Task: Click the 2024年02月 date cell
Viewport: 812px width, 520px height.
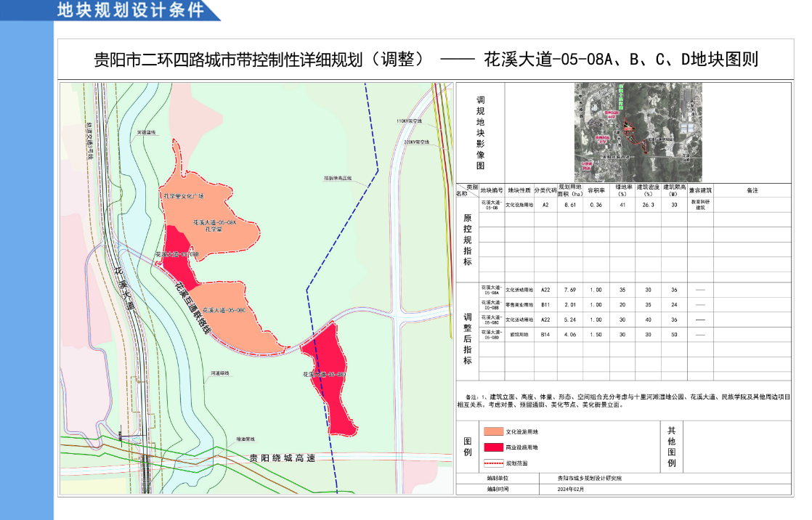Action: [571, 489]
